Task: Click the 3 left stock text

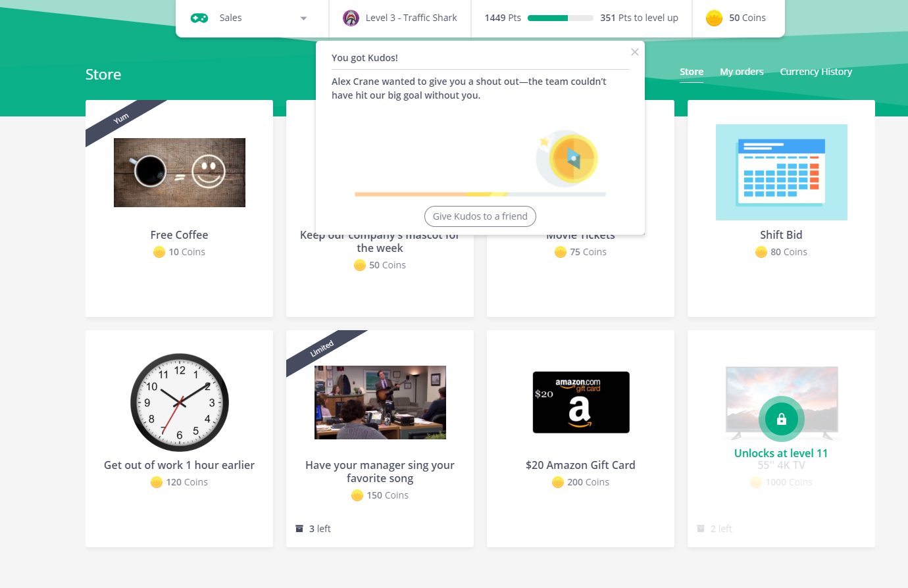Action: pyautogui.click(x=320, y=529)
